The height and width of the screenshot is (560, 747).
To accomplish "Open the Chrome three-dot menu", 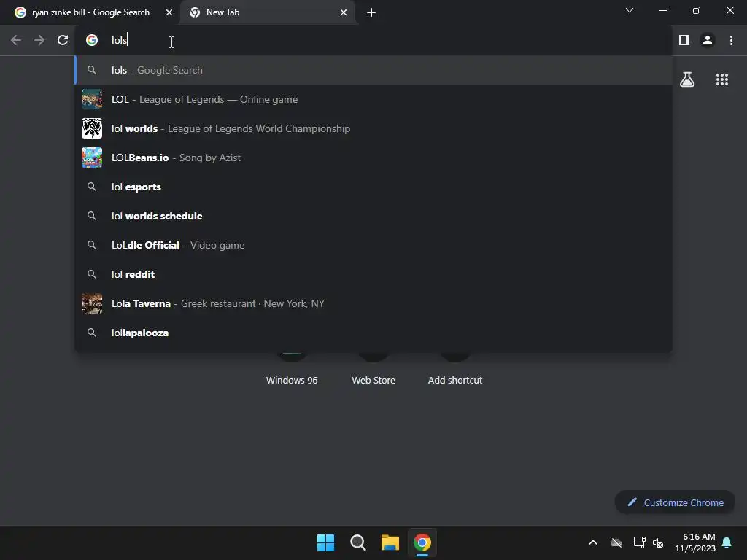I will [x=731, y=41].
